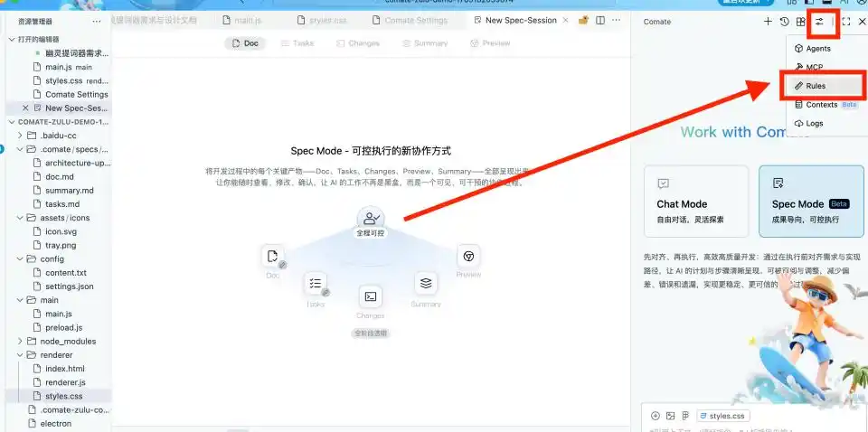Click the add-context plus circle icon in chat input

click(x=656, y=416)
